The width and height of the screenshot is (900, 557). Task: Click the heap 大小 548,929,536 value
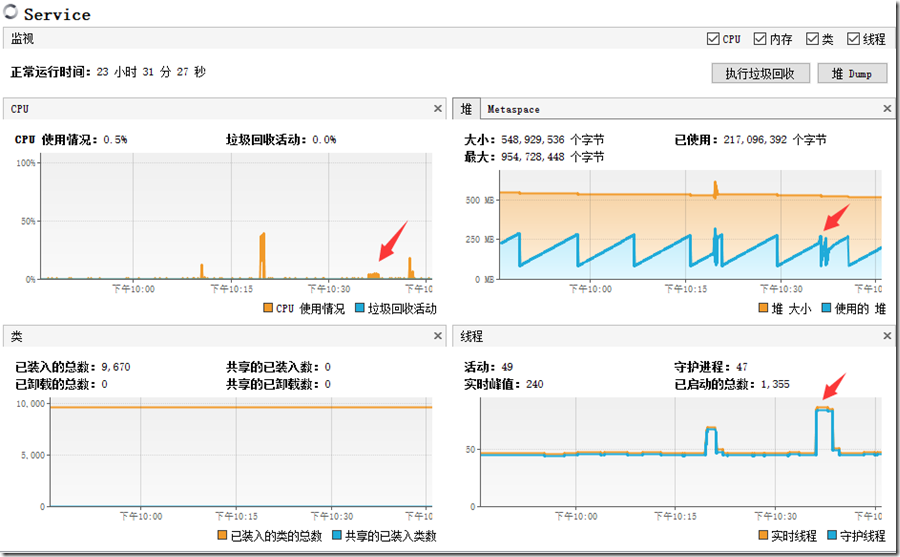coord(552,140)
